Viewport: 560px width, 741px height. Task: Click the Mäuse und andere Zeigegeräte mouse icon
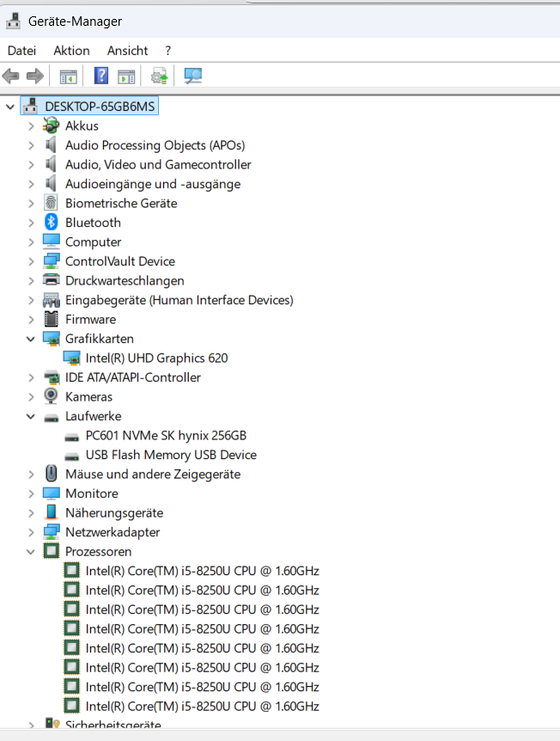51,474
